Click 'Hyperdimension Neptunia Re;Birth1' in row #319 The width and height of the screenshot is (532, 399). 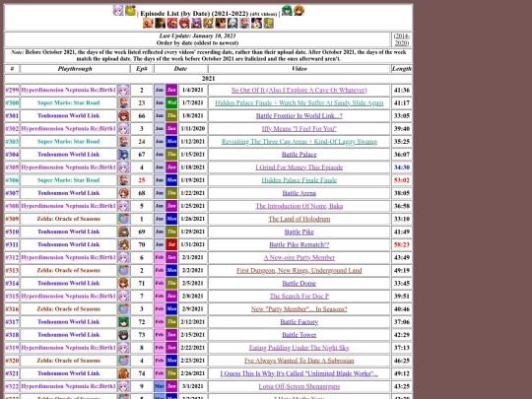click(x=69, y=348)
